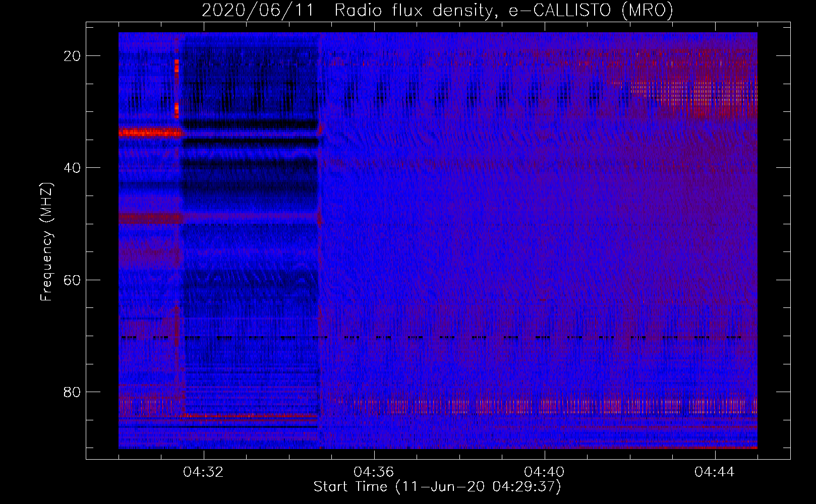Click the 'Frequency (MHZ)' axis label
The height and width of the screenshot is (504, 816).
click(x=46, y=242)
